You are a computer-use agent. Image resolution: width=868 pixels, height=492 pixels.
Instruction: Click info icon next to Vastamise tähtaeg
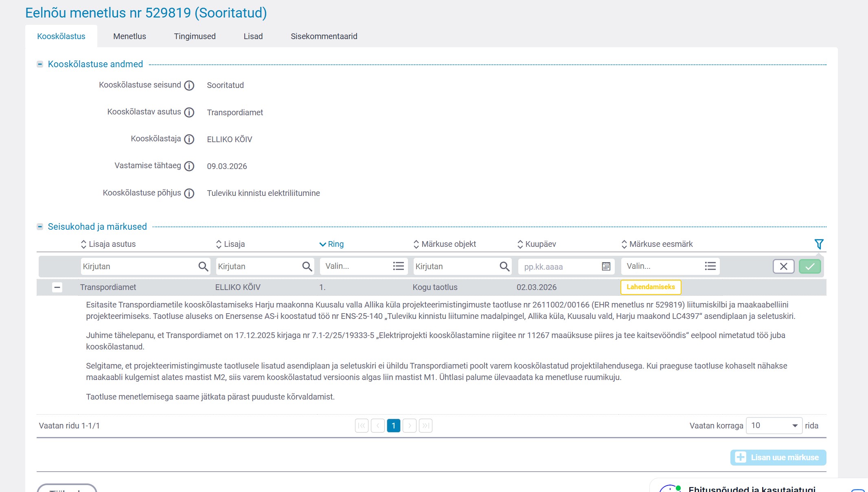189,166
